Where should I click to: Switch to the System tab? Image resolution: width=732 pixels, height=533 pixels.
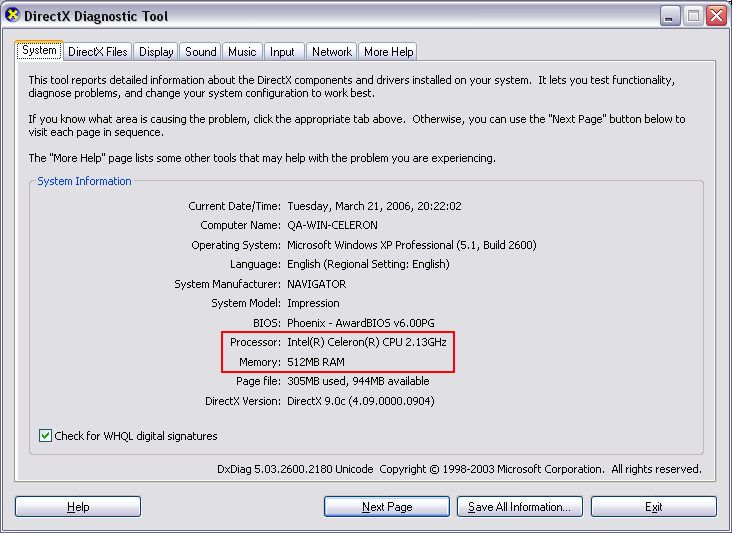pyautogui.click(x=39, y=50)
